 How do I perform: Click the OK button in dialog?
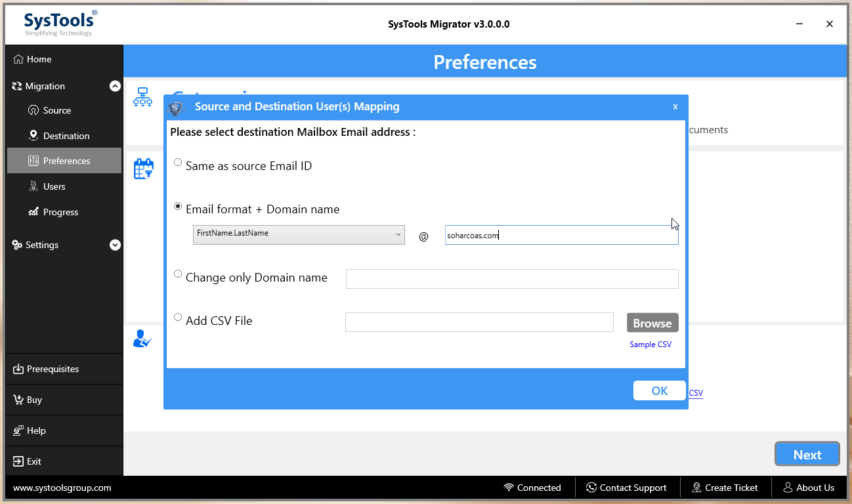coord(660,390)
